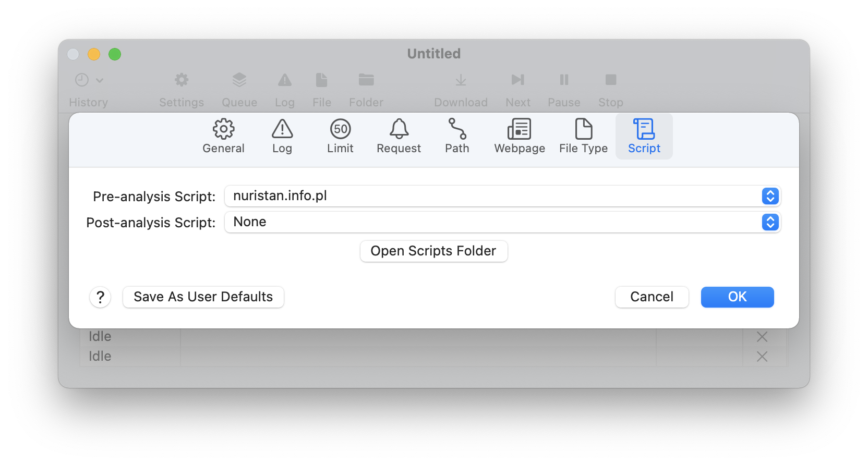
Task: Click the green zoom window button
Action: (115, 54)
